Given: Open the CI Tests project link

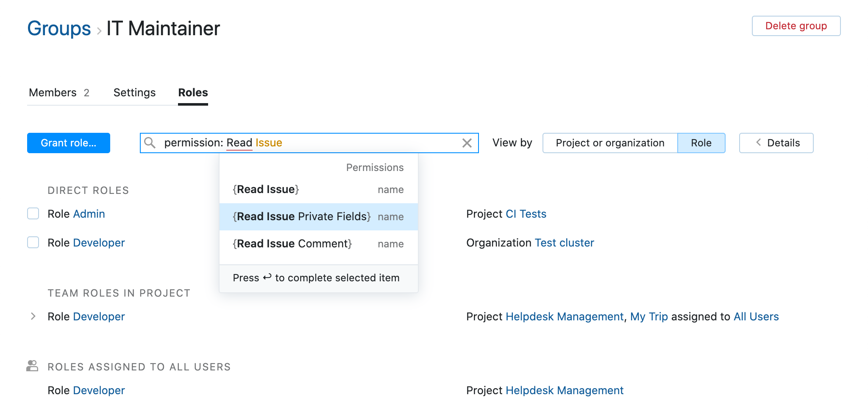Looking at the screenshot, I should [526, 213].
